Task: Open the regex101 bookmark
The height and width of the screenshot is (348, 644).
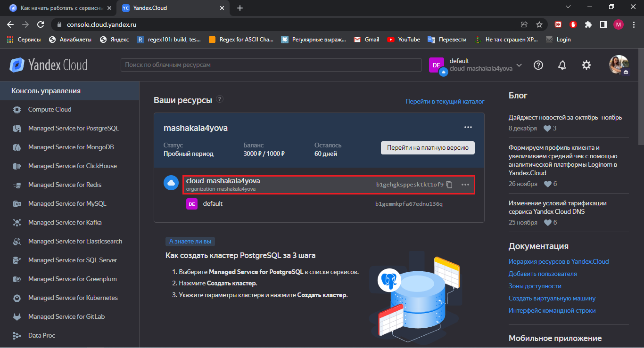Action: 169,40
